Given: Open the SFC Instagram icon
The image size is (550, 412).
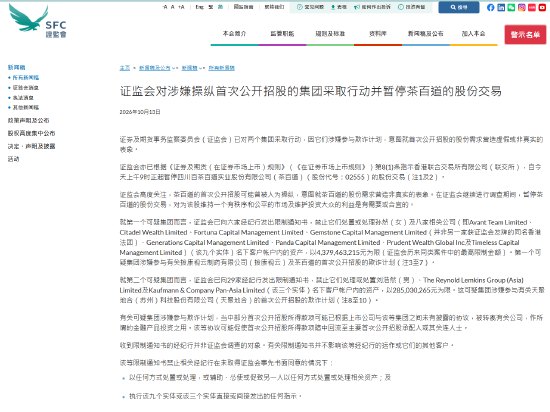Looking at the screenshot, I should [522, 7].
